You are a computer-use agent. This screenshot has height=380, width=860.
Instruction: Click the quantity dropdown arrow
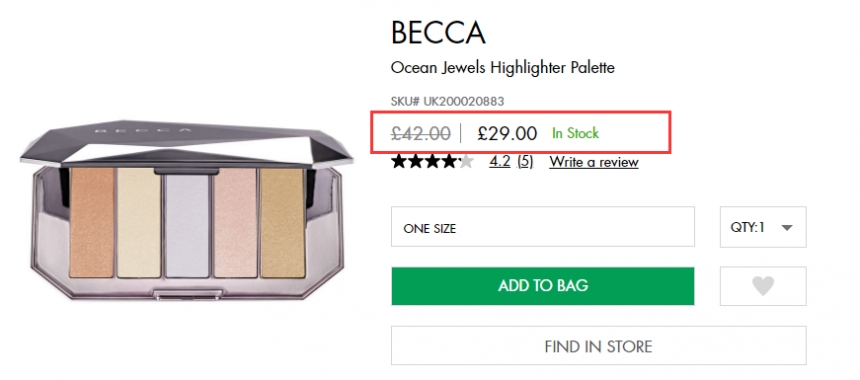coord(787,228)
